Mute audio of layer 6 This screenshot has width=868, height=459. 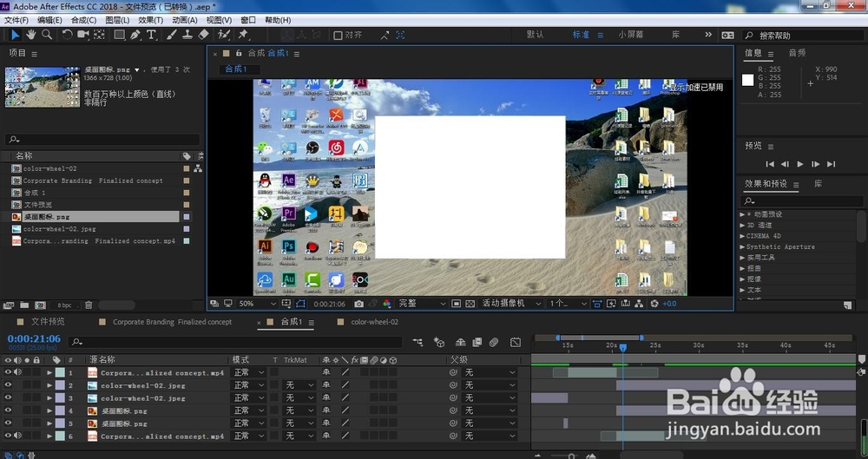coord(17,436)
